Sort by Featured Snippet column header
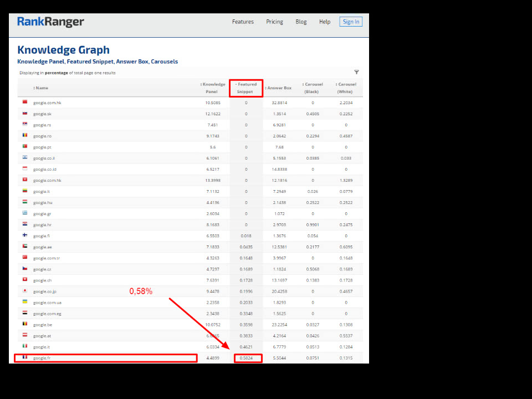The height and width of the screenshot is (399, 532). 246,88
